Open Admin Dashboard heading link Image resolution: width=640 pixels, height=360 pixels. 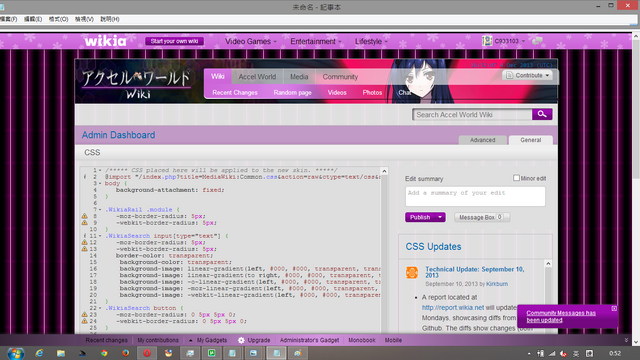click(x=118, y=135)
